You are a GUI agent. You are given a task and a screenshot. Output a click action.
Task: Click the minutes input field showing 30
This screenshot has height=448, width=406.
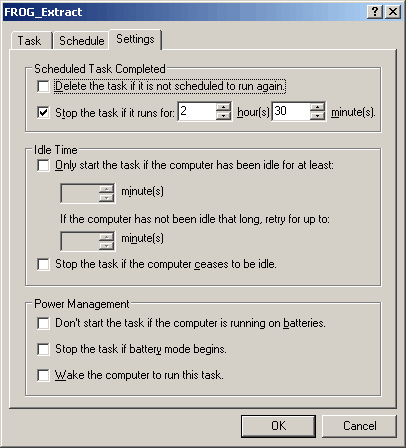click(291, 111)
